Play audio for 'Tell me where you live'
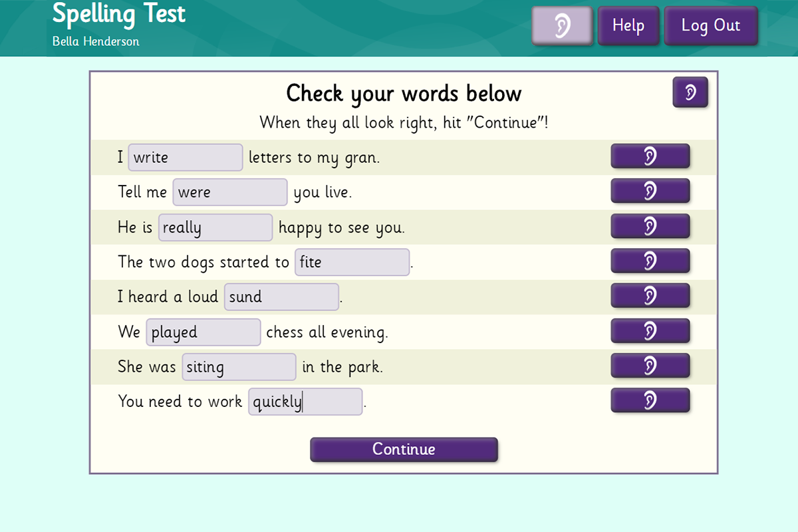 tap(650, 192)
